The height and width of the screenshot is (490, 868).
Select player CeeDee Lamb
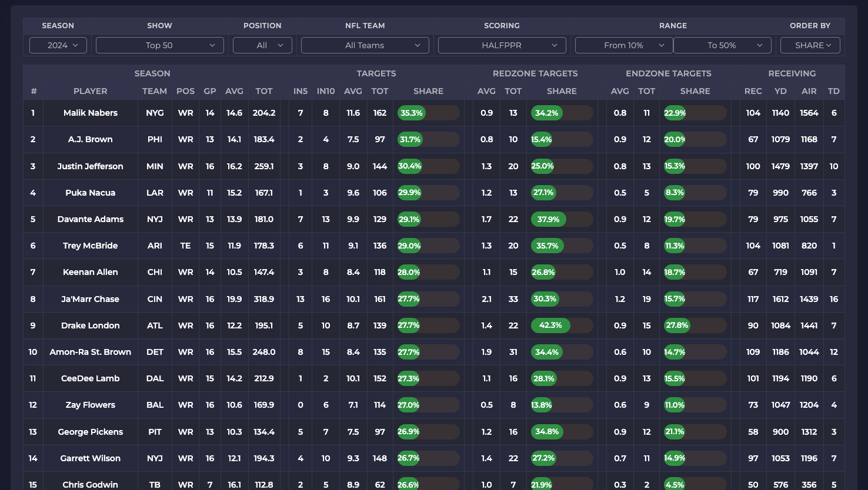pos(91,378)
